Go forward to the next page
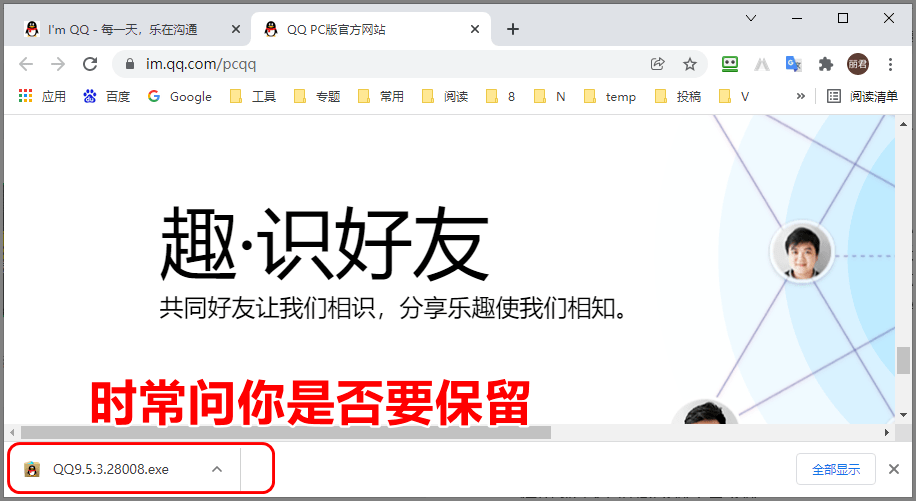The height and width of the screenshot is (501, 916). (x=58, y=64)
